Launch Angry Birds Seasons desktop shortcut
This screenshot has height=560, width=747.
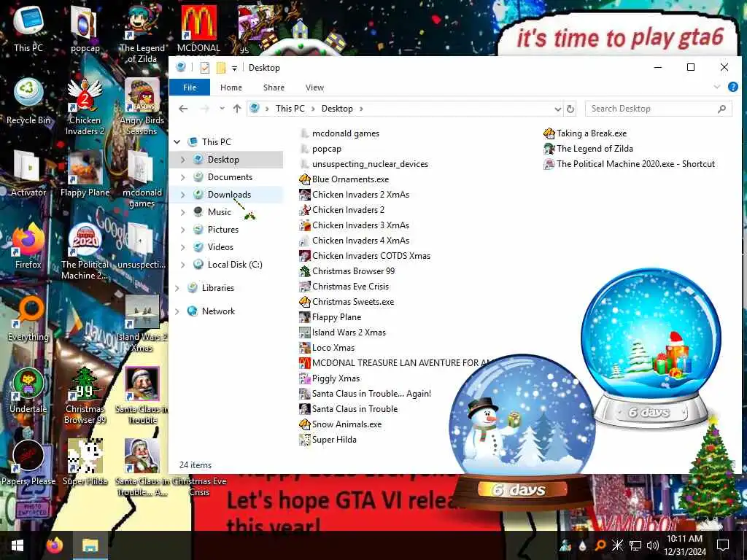click(x=142, y=106)
